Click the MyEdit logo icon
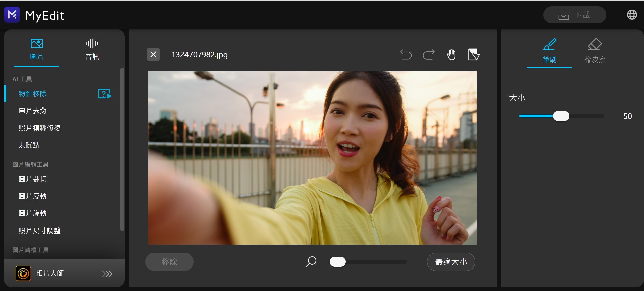644x291 pixels. coord(12,15)
